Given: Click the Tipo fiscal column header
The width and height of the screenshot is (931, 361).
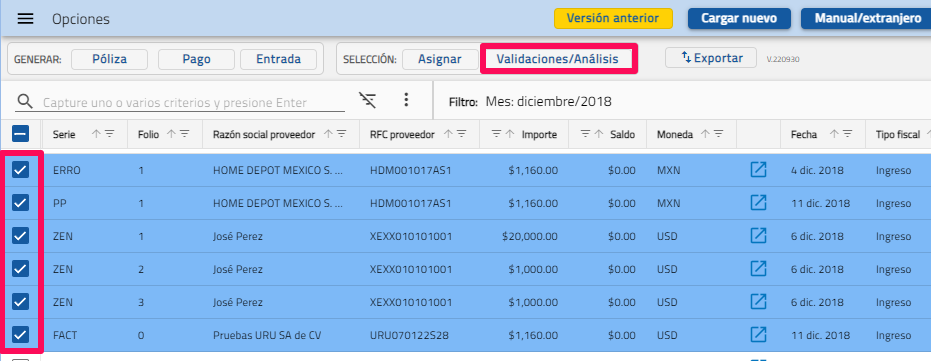Looking at the screenshot, I should pyautogui.click(x=898, y=134).
